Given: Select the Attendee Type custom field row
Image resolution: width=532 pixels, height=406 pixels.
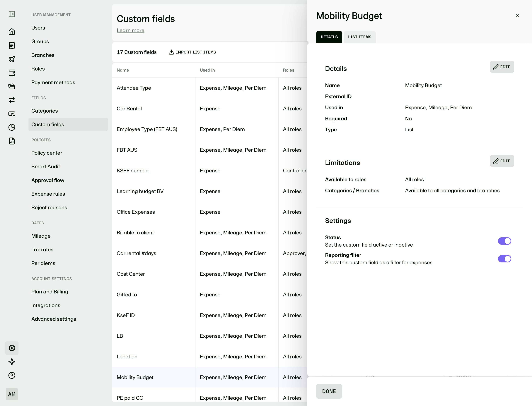Looking at the screenshot, I should 210,88.
